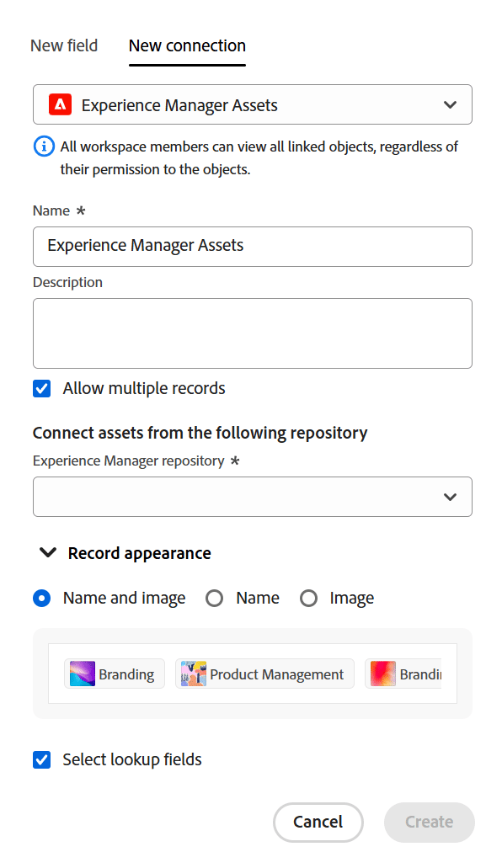Click the chevron on the repository field
502x868 pixels.
449,497
